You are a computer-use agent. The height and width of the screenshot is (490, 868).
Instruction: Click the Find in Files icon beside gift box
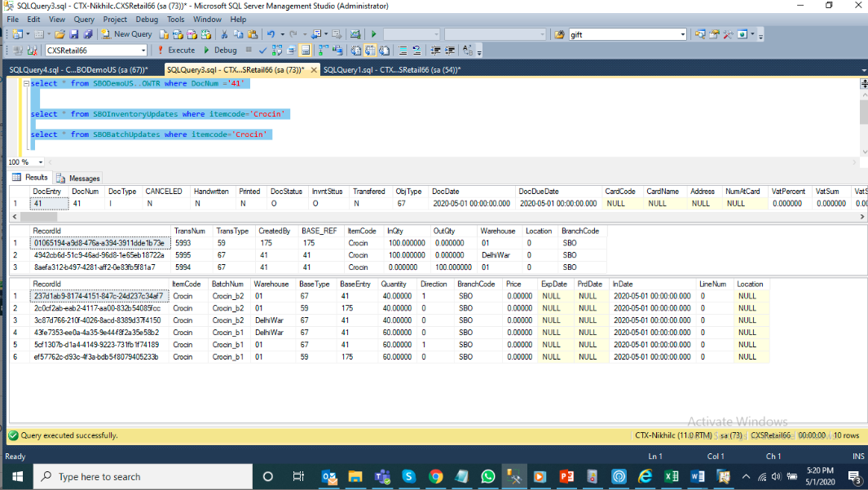click(560, 34)
